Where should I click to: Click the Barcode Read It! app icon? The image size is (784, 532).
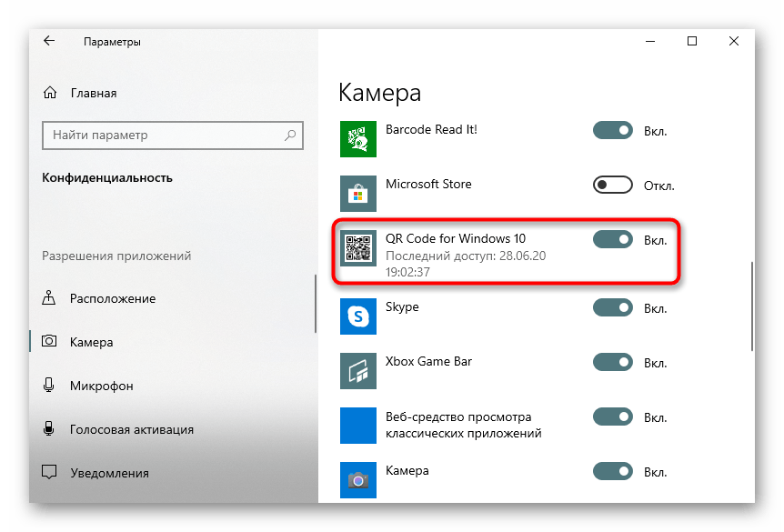point(358,139)
